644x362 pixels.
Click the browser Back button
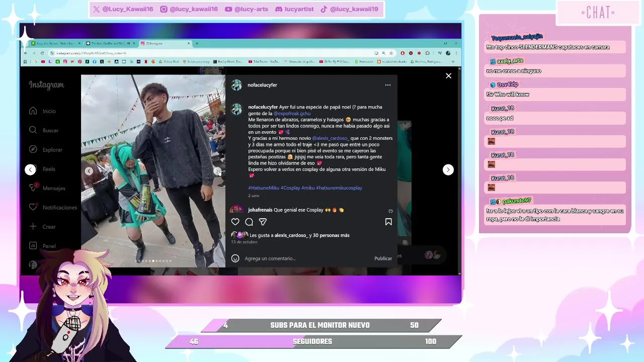26,53
